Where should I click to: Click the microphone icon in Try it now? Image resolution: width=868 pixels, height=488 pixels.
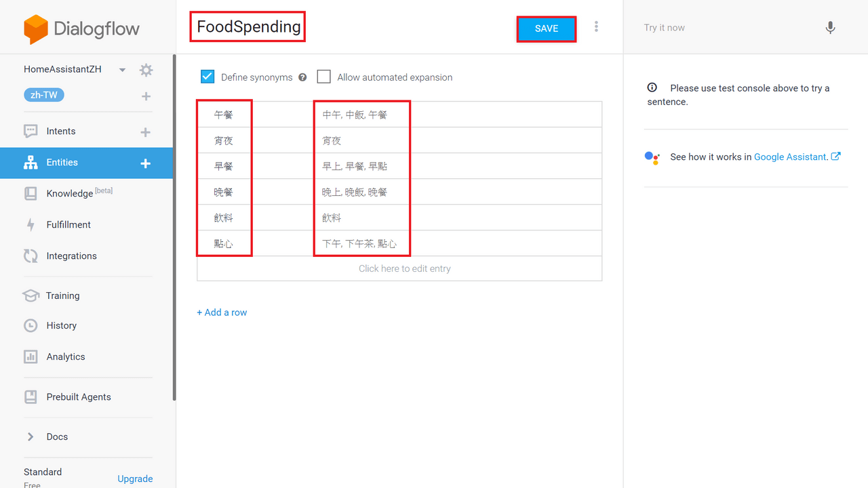coord(830,28)
